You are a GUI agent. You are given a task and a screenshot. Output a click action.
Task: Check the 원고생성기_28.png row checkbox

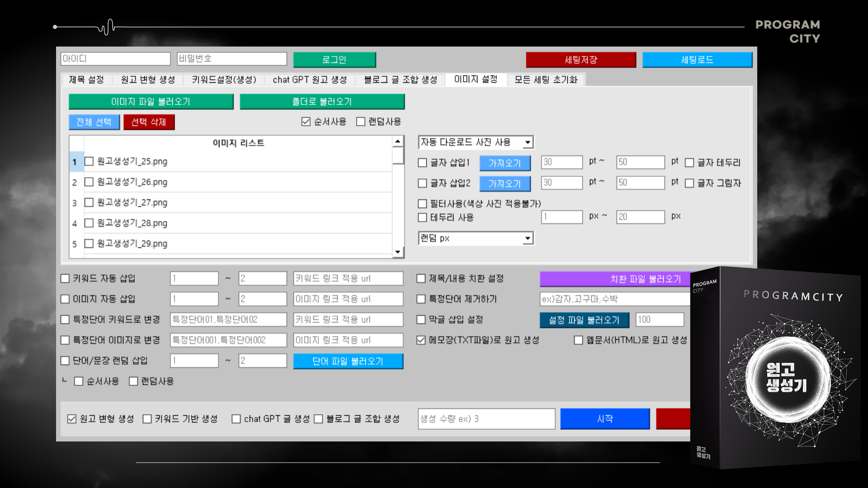point(89,223)
